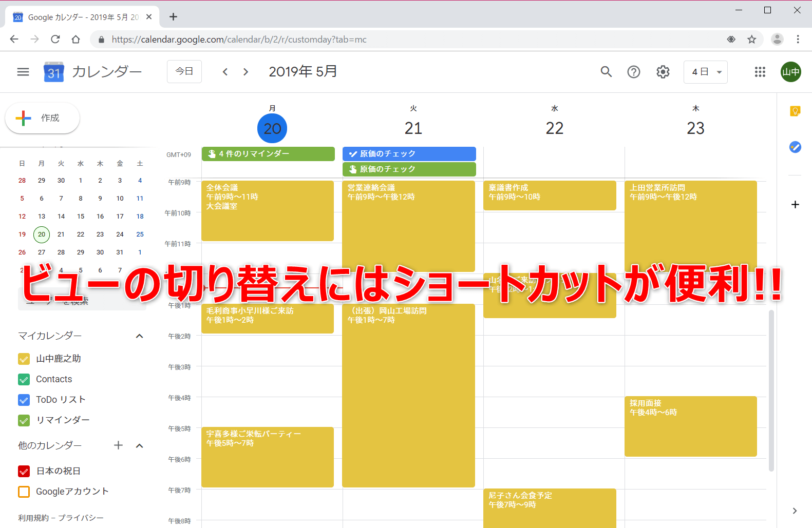812x528 pixels.
Task: Open Google Tasks in side panel
Action: click(795, 147)
